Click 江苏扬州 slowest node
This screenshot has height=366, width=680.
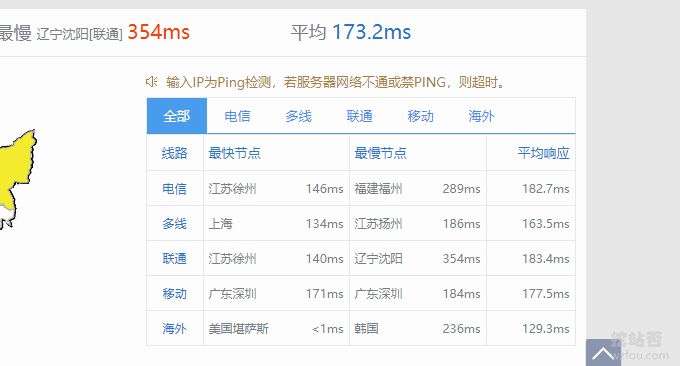(378, 224)
